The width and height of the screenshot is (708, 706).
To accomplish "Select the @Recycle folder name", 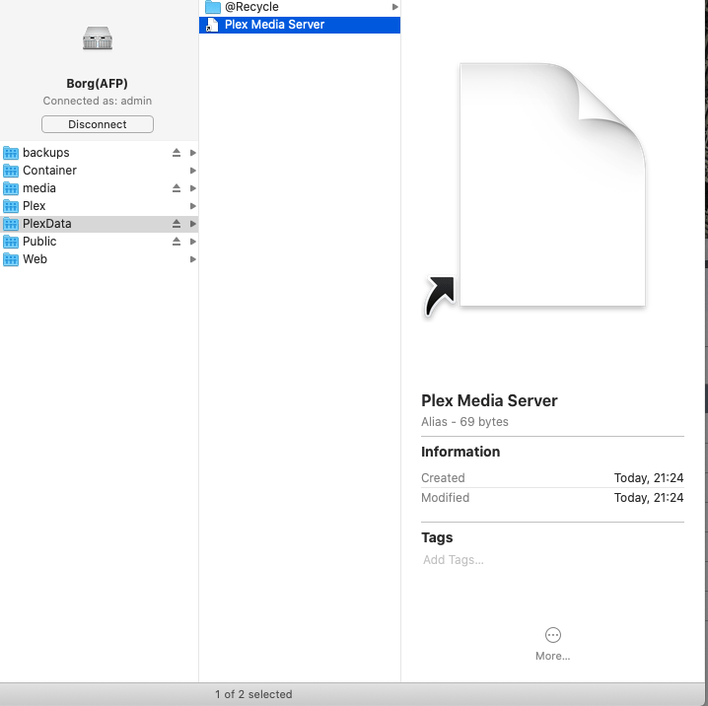I will coord(252,7).
